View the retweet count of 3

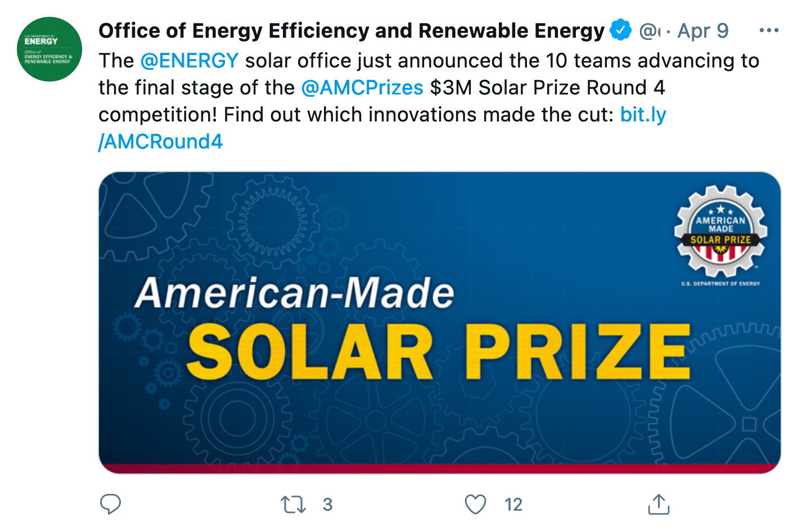click(x=328, y=505)
